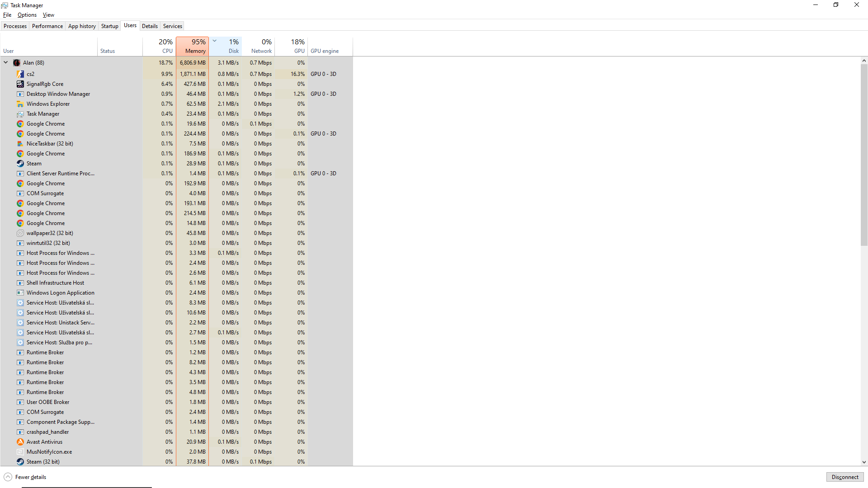The width and height of the screenshot is (868, 488).
Task: Click the Desktop Window Manager icon
Action: pos(20,94)
